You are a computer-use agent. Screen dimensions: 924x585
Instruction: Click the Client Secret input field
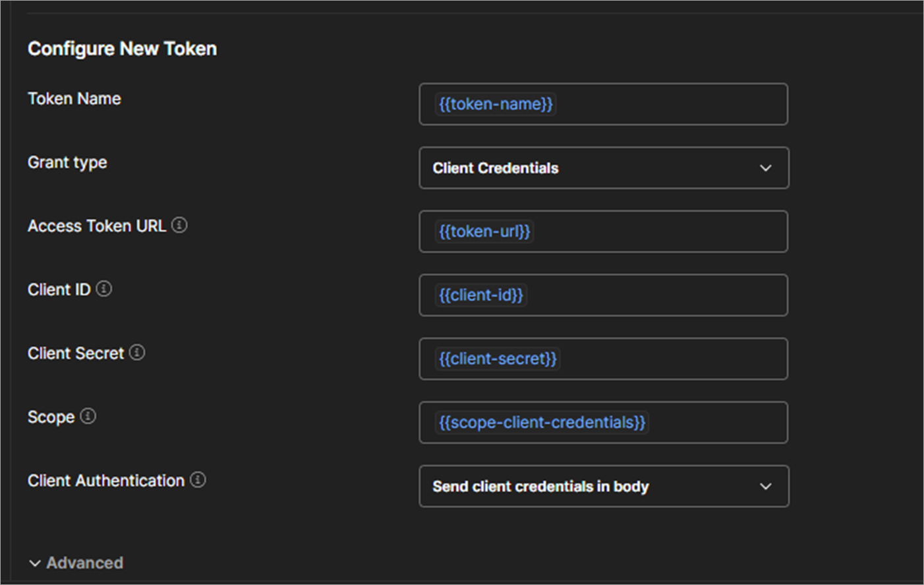pos(603,358)
